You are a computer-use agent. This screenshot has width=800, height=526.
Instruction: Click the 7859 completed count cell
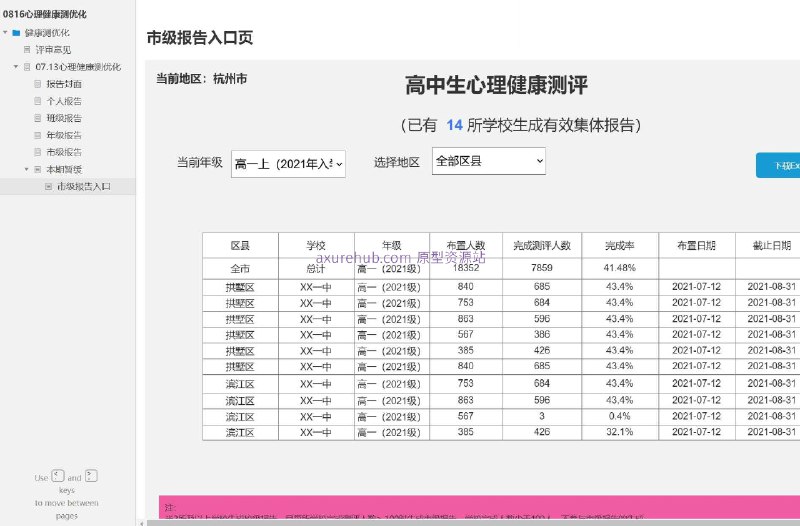542,268
